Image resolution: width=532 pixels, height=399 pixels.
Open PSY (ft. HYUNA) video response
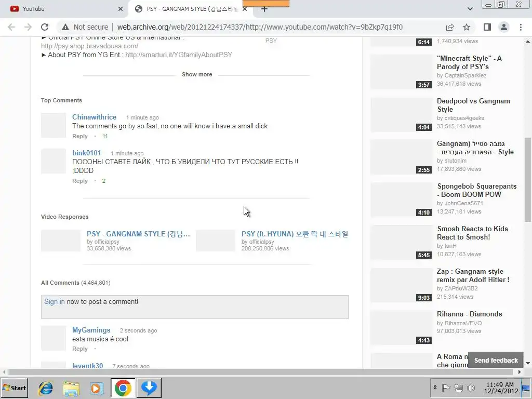click(x=295, y=234)
